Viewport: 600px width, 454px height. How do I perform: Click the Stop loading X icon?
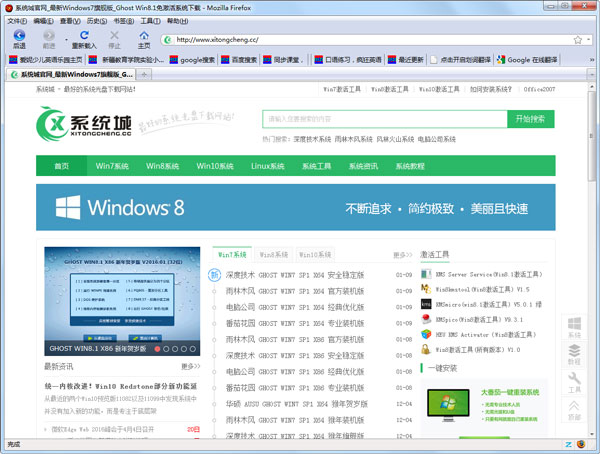click(x=114, y=35)
